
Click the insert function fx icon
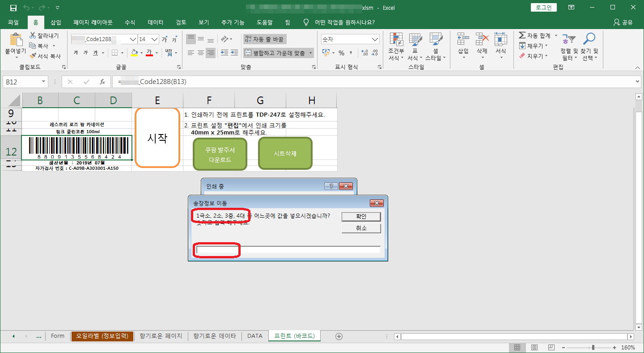pos(102,82)
